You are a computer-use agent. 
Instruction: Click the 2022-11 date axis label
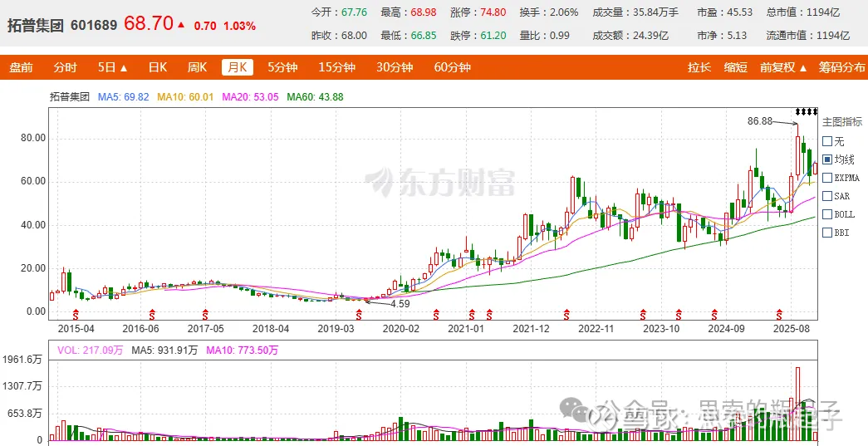click(596, 328)
